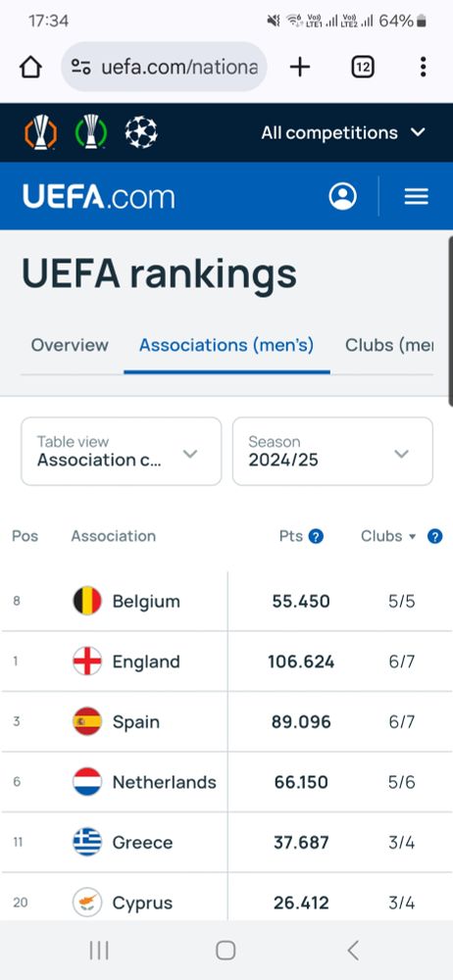Open the tab switcher showing 12 tabs
Screen dimensions: 453x980
[363, 67]
